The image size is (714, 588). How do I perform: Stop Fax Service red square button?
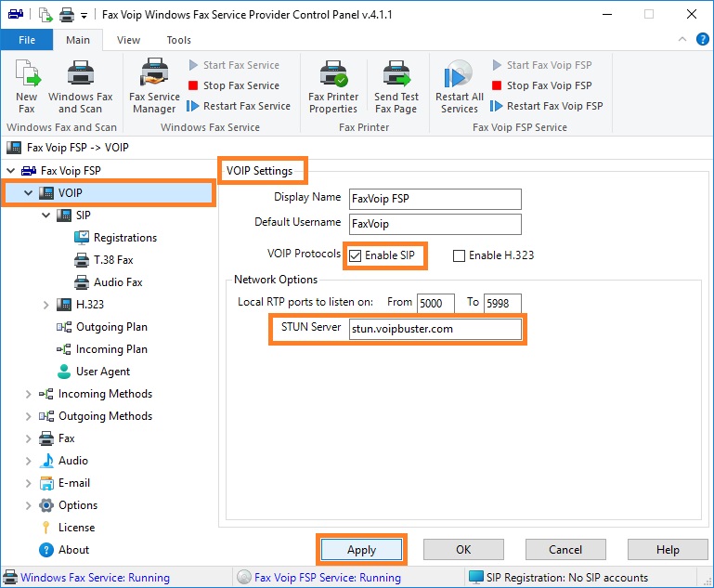click(x=193, y=85)
